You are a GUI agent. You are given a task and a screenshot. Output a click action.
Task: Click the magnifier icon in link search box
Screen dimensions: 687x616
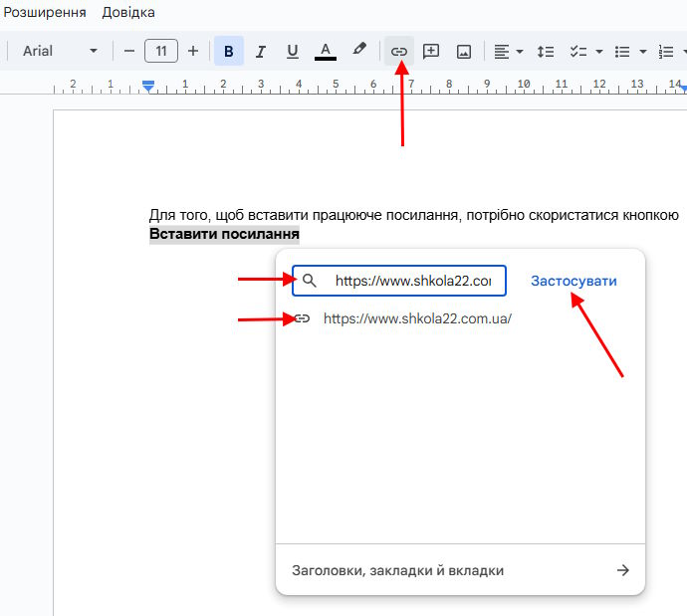pos(309,281)
